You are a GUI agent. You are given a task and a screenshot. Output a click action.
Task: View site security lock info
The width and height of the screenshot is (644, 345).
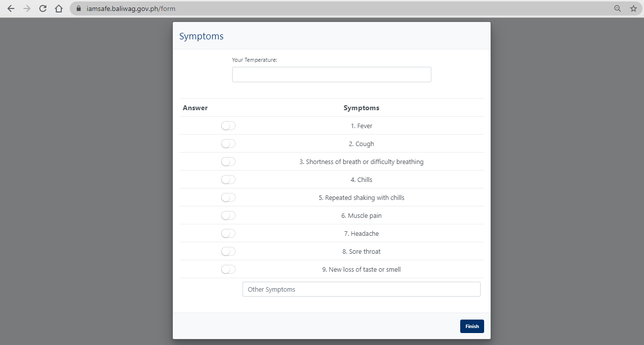79,8
